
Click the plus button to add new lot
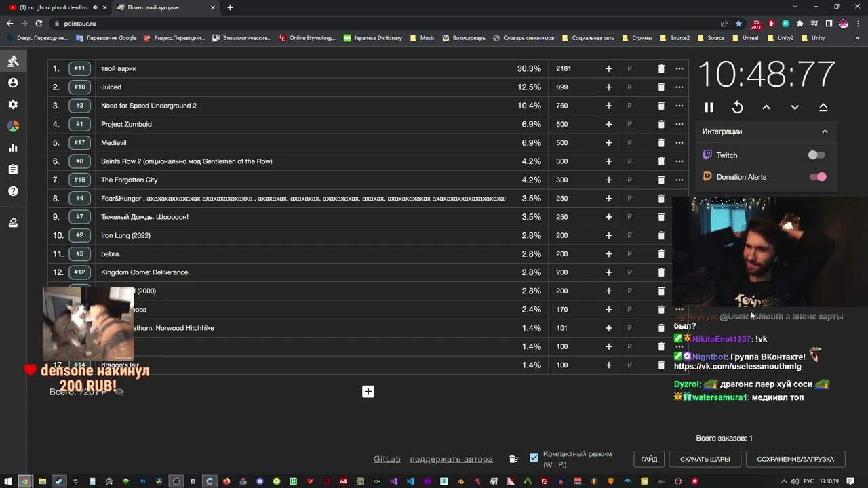click(x=368, y=392)
